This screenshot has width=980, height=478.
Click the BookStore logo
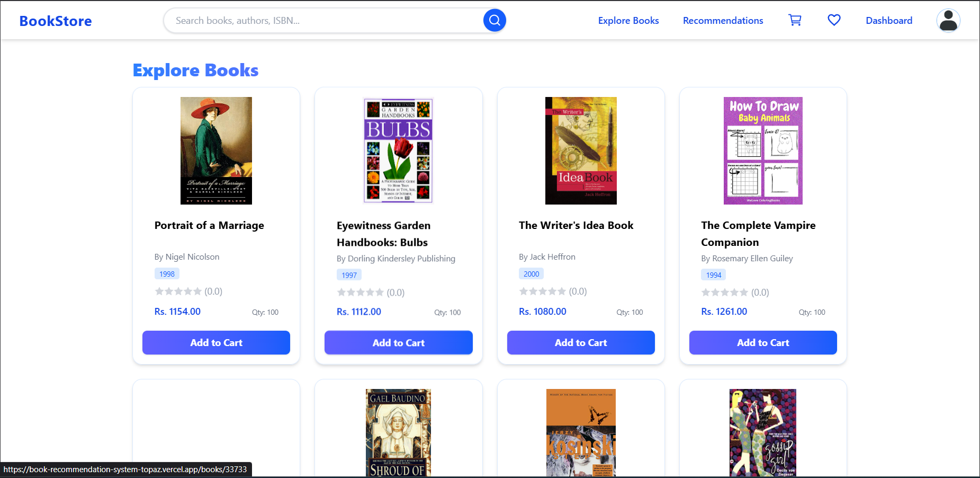(x=55, y=21)
